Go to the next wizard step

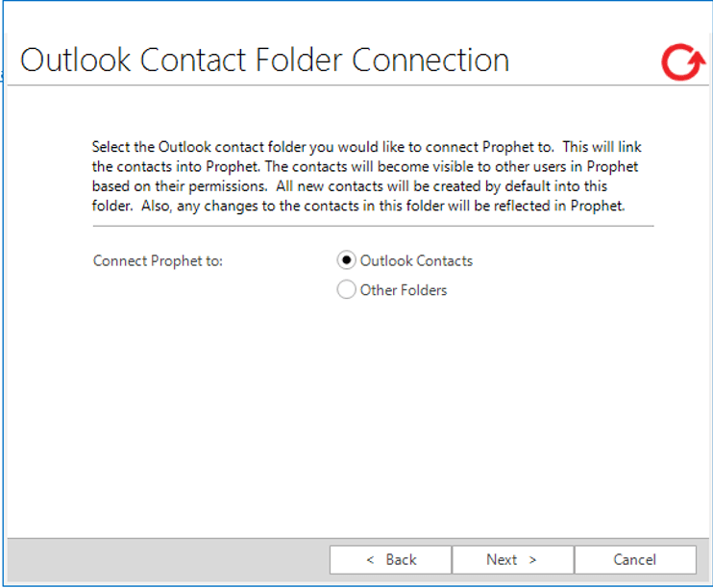click(512, 559)
